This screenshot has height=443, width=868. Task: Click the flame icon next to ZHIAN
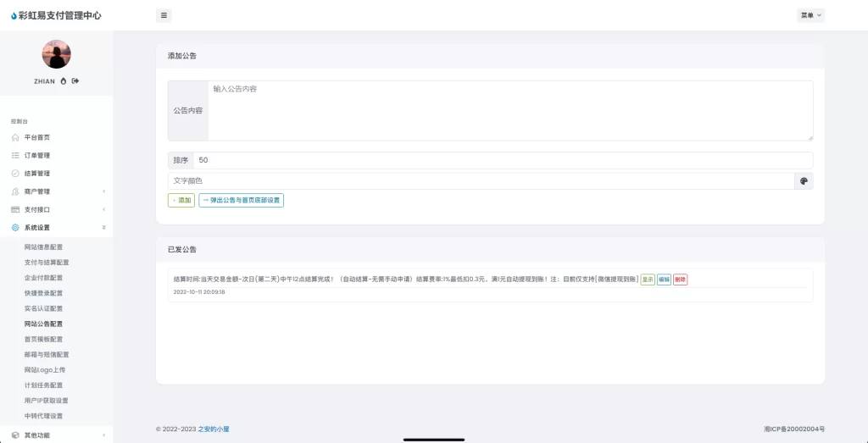64,81
